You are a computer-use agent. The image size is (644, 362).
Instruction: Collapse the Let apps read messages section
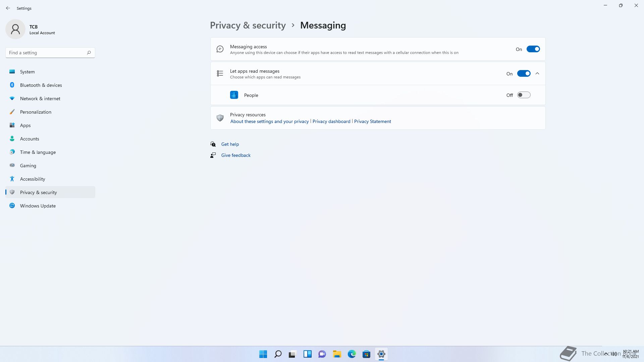[537, 74]
